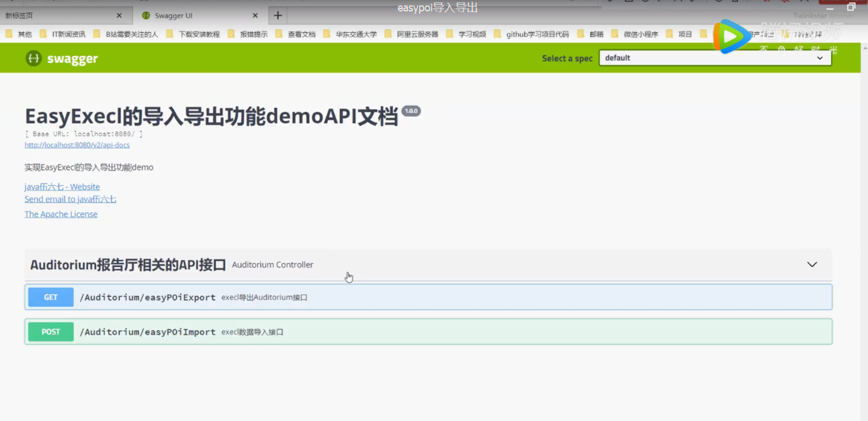Screen dimensions: 868x421
Task: Click the swagger logo icon
Action: [33, 58]
